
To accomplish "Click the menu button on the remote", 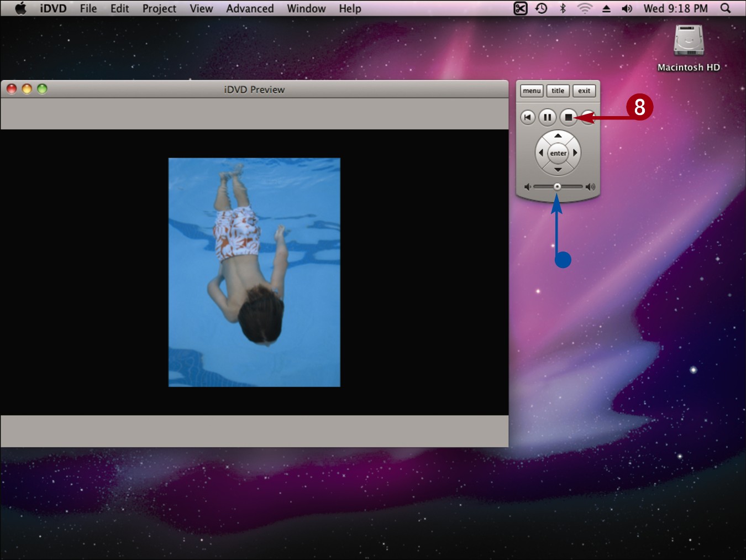I will 532,91.
